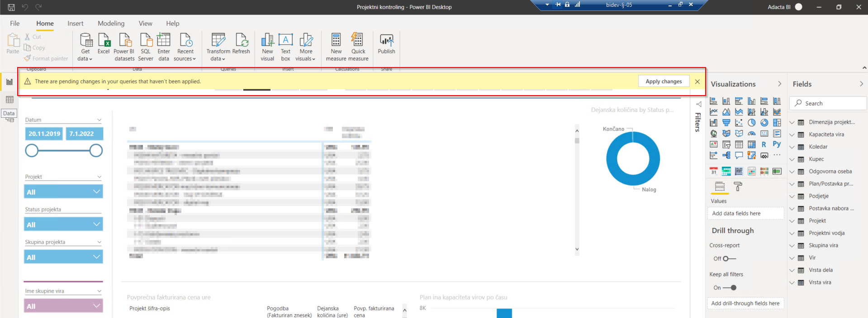This screenshot has width=868, height=318.
Task: Click the Save icon in title bar
Action: click(x=11, y=7)
